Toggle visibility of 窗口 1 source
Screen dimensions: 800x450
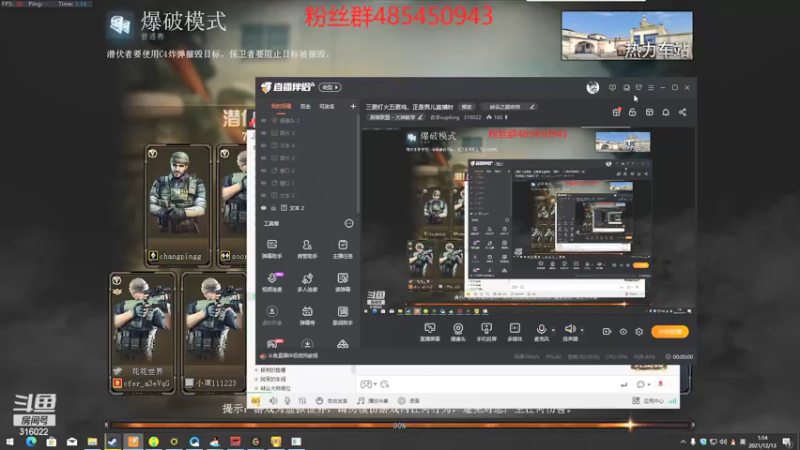[264, 183]
